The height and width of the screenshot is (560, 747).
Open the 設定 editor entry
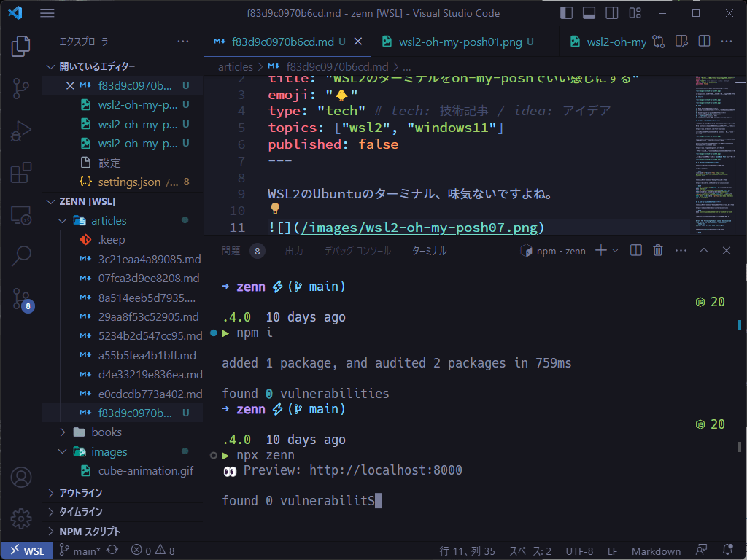(123, 163)
